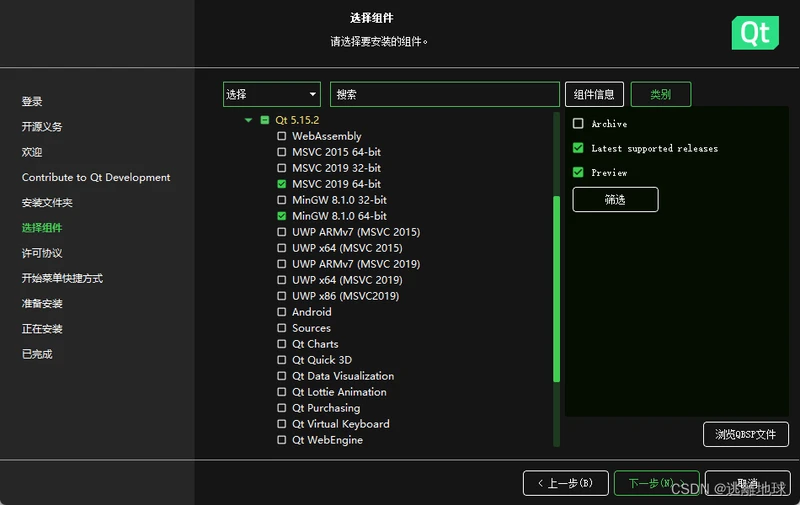Select the 欢迎 step
This screenshot has width=800, height=505.
pos(32,152)
